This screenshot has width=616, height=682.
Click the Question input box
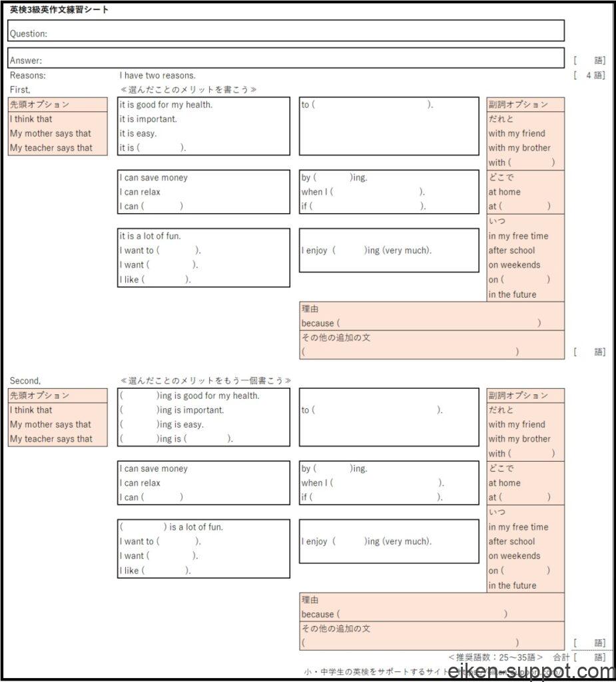(x=286, y=31)
